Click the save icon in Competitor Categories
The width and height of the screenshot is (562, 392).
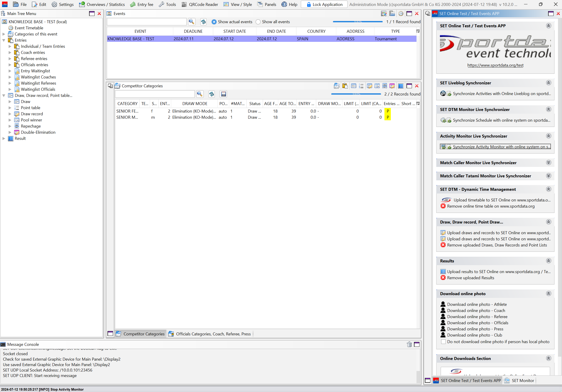click(x=223, y=94)
